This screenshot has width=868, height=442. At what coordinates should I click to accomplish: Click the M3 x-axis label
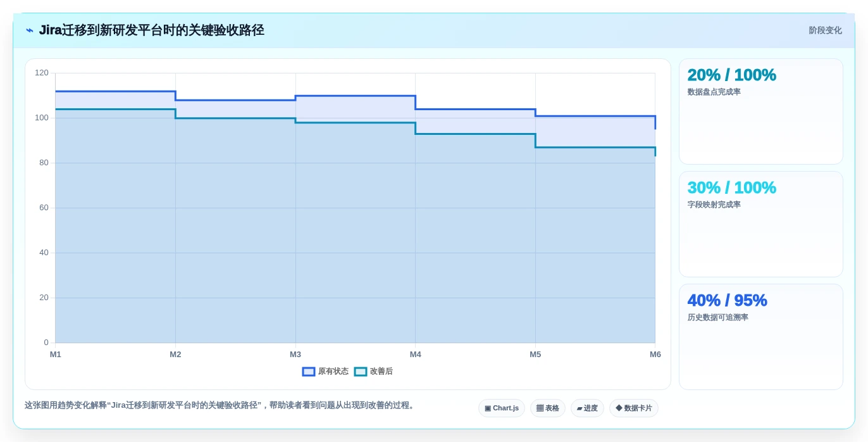tap(295, 355)
